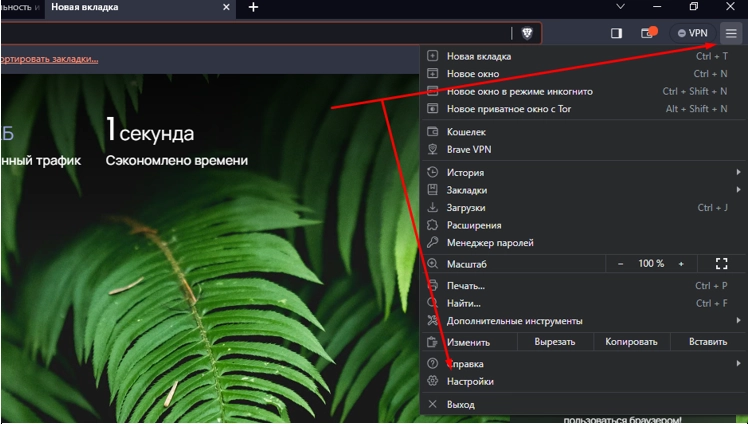Choose Найти... menu entry
This screenshot has height=424, width=748.
click(583, 304)
